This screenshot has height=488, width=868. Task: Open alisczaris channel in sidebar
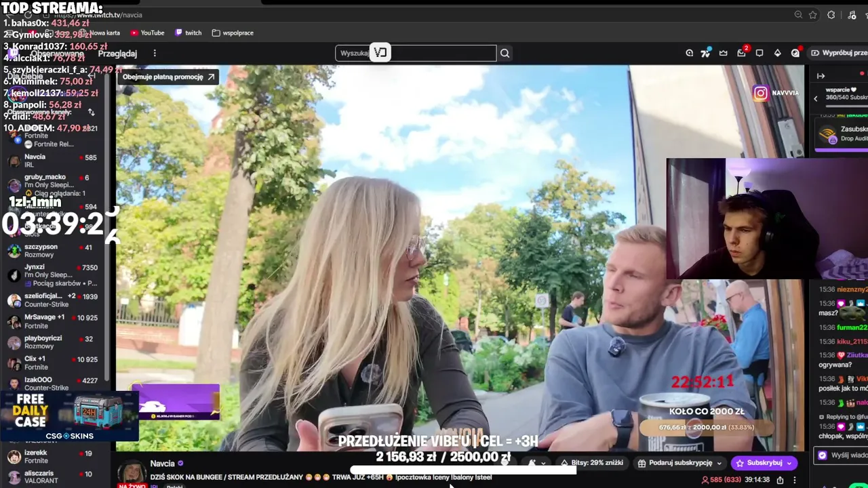click(x=54, y=477)
